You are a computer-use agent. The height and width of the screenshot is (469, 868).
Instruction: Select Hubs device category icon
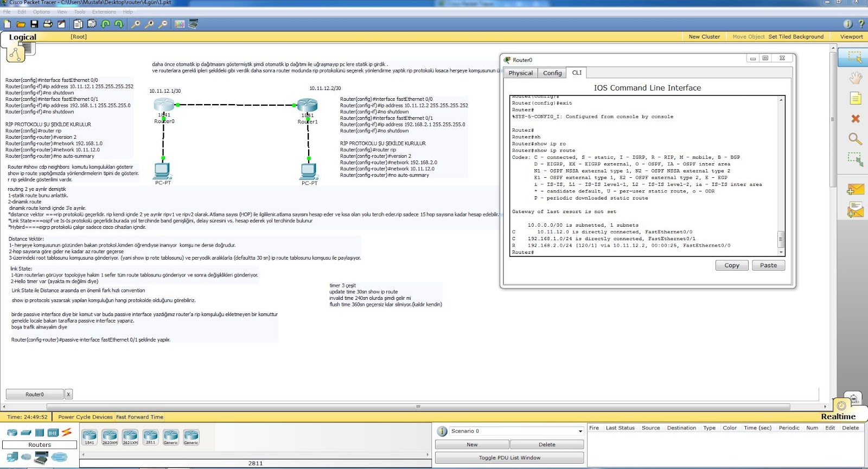pos(40,432)
